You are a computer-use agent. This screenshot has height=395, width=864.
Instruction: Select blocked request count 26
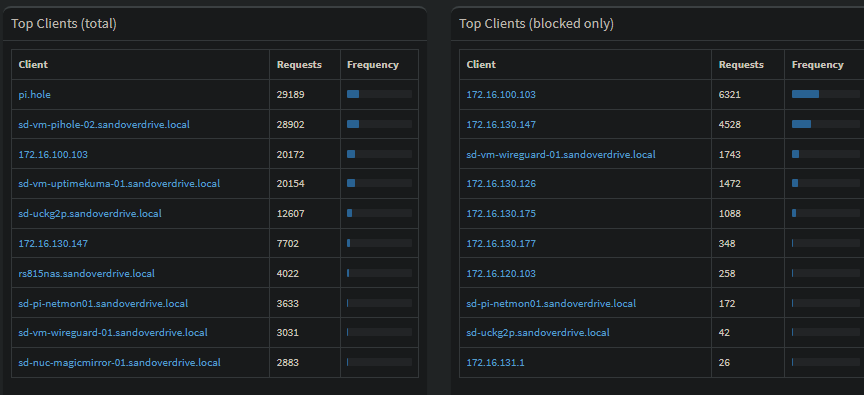(724, 362)
